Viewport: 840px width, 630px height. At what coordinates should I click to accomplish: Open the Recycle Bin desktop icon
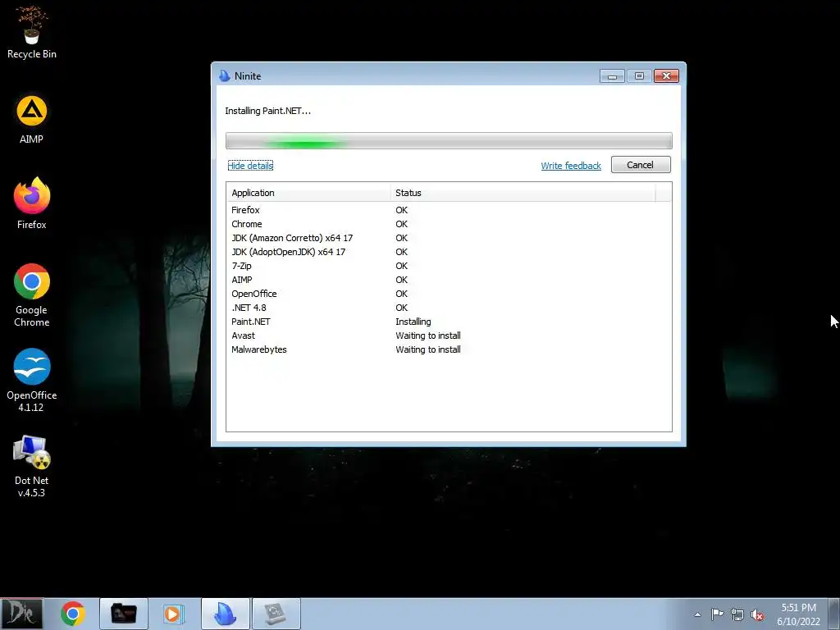click(32, 32)
